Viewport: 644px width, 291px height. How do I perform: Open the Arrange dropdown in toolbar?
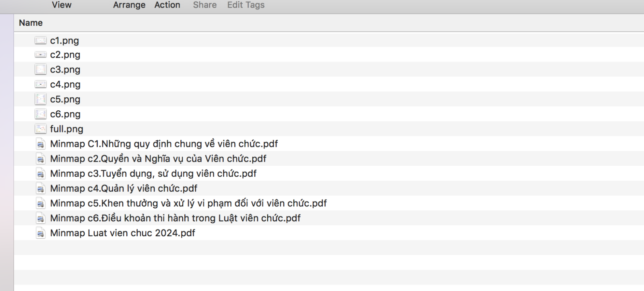129,5
